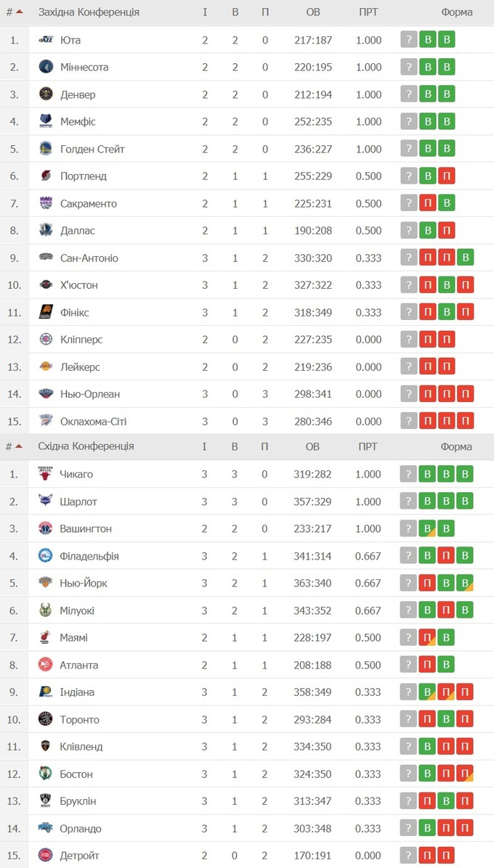Screen dimensions: 494x868
Task: Click the Western ОВ column header
Action: 313,12
